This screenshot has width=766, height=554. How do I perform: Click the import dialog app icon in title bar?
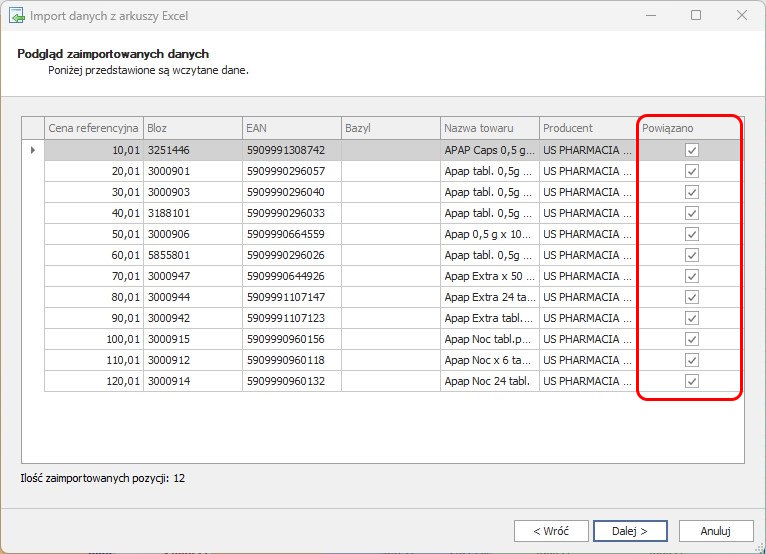click(x=17, y=16)
